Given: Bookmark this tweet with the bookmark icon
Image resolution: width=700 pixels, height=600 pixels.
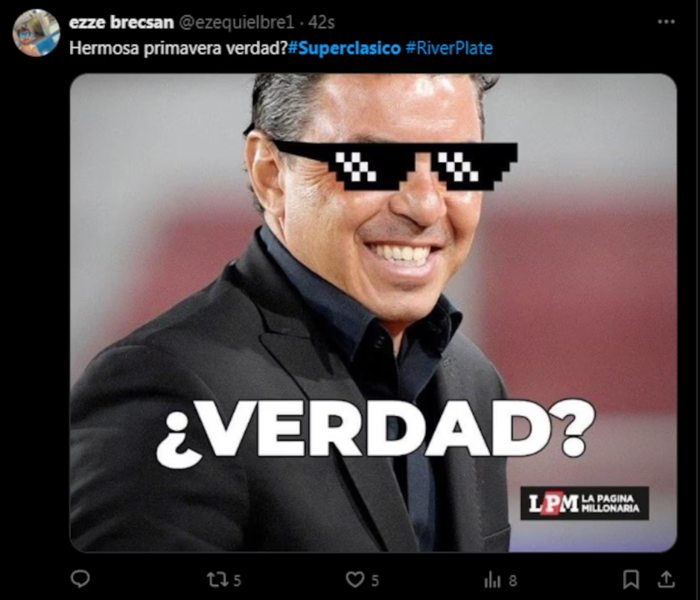Looking at the screenshot, I should click(x=631, y=579).
